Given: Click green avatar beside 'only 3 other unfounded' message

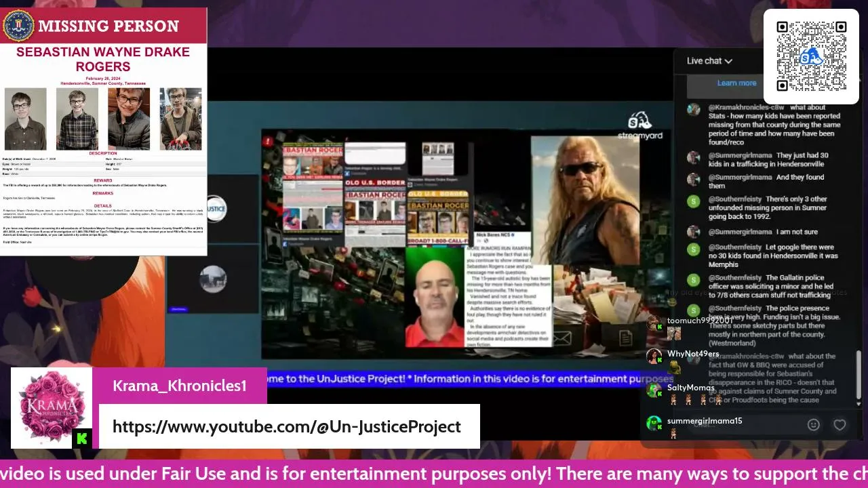Looking at the screenshot, I should tap(693, 201).
